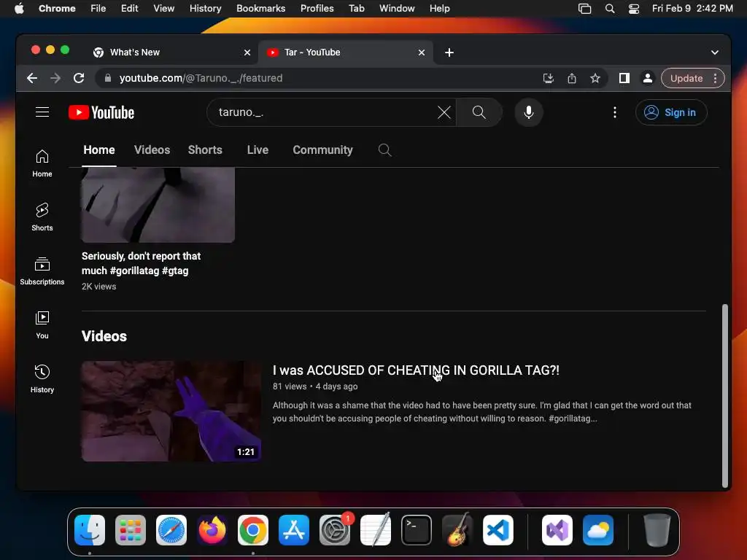This screenshot has width=747, height=560.
Task: Close the Tar - YouTube tab
Action: 421,52
